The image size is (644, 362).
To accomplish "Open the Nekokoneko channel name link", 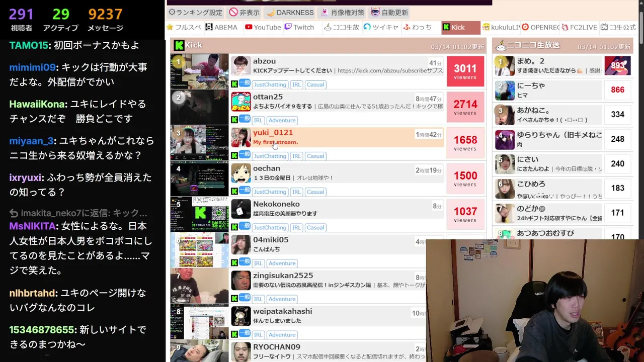I will pyautogui.click(x=276, y=204).
